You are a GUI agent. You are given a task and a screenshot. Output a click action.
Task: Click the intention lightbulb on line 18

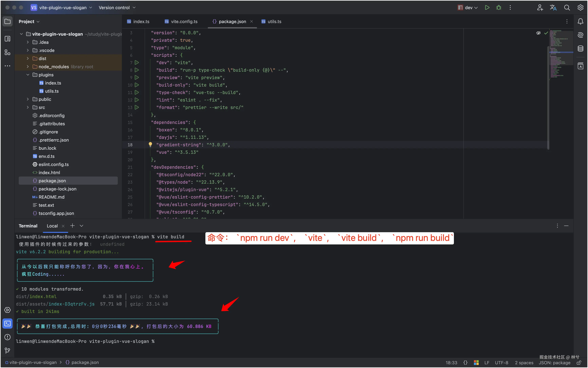coord(150,144)
